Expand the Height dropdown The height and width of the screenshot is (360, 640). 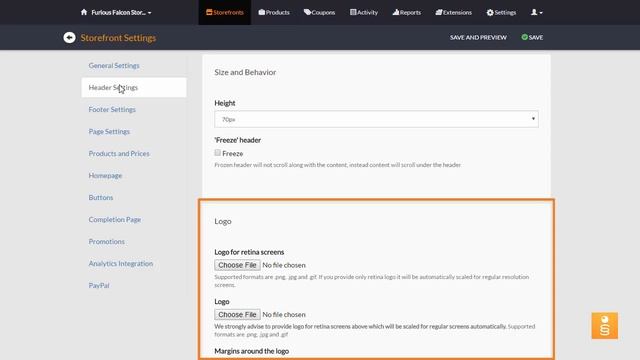click(376, 119)
